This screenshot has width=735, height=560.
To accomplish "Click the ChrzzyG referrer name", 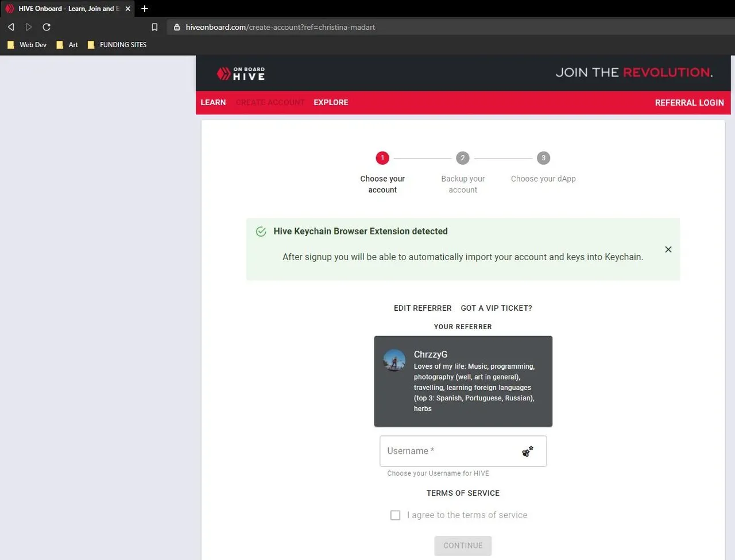I will click(431, 354).
